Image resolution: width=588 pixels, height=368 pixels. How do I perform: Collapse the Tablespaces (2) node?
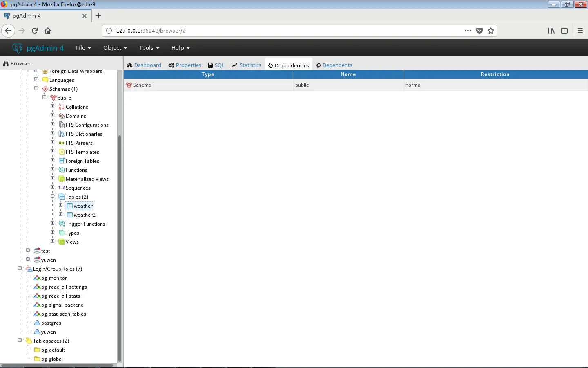[x=20, y=340]
